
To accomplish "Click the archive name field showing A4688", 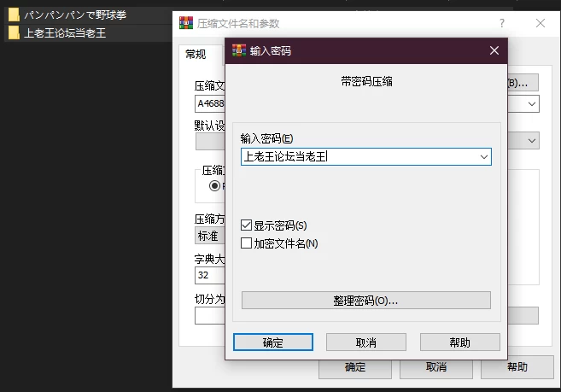I will (x=210, y=104).
